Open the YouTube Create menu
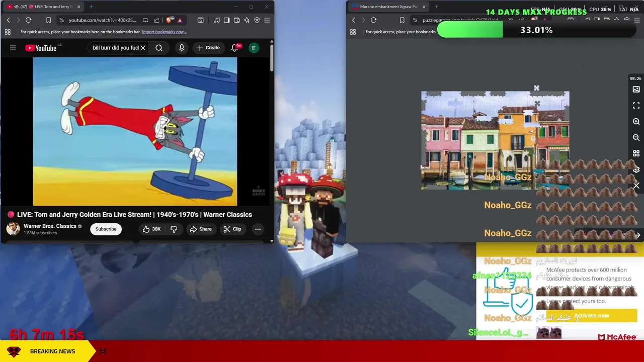This screenshot has height=362, width=644. [x=208, y=48]
